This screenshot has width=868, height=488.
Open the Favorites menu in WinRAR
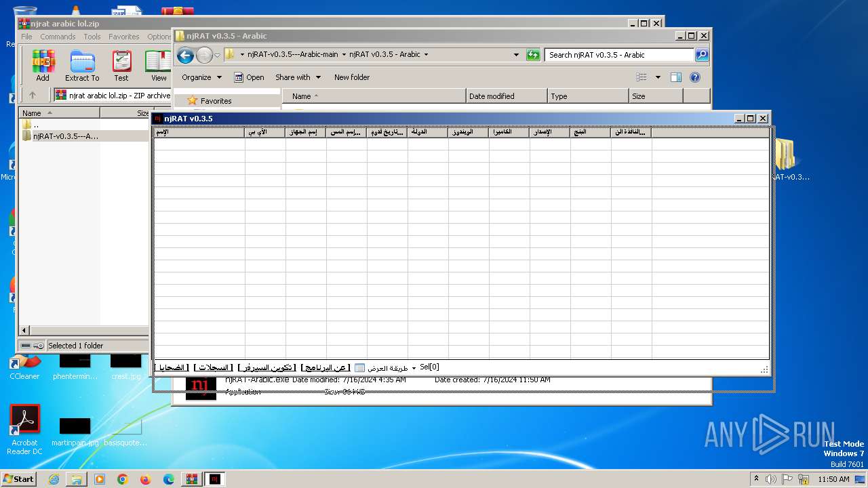[124, 37]
